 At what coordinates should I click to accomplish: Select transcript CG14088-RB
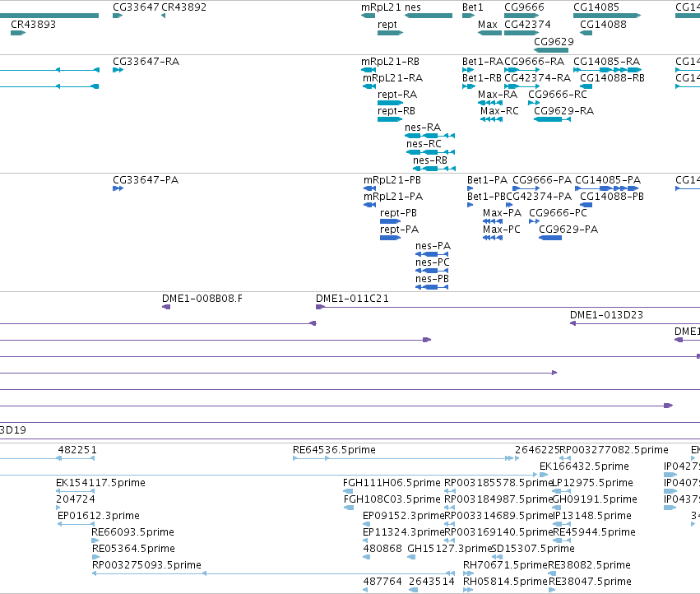click(x=586, y=86)
